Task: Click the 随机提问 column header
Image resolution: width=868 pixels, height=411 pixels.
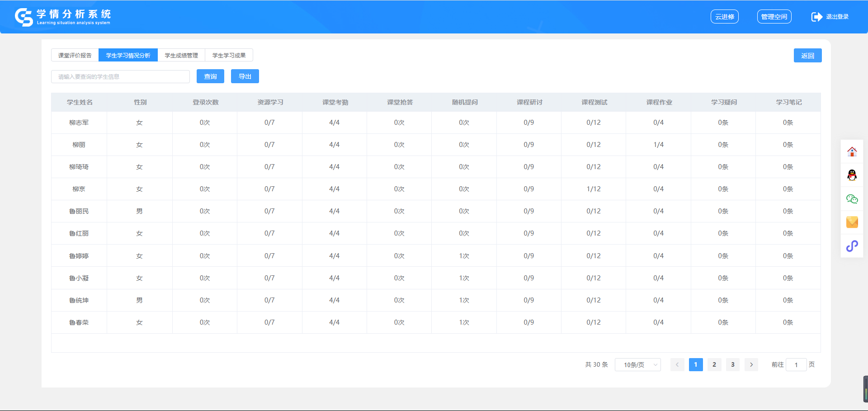Action: [x=465, y=102]
